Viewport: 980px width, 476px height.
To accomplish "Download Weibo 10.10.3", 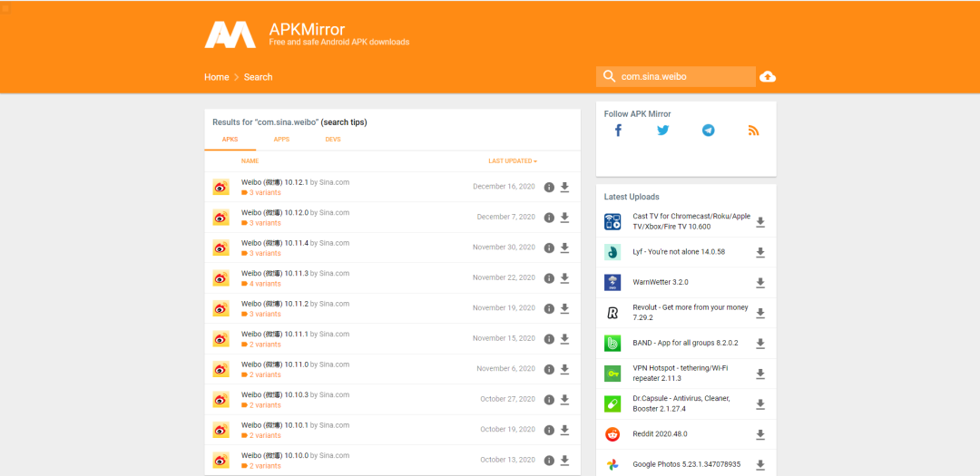I will click(564, 399).
